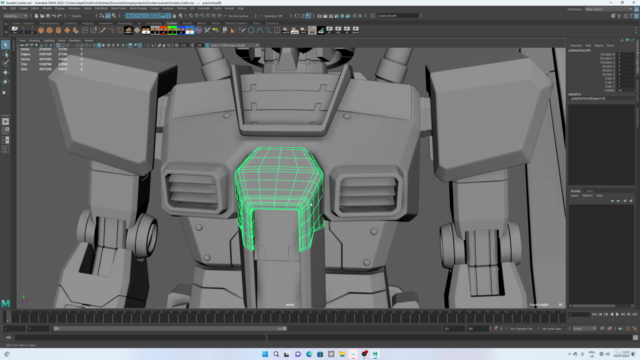Open the Objects selection mask dropdown
Image resolution: width=640 pixels, height=360 pixels.
[80, 16]
